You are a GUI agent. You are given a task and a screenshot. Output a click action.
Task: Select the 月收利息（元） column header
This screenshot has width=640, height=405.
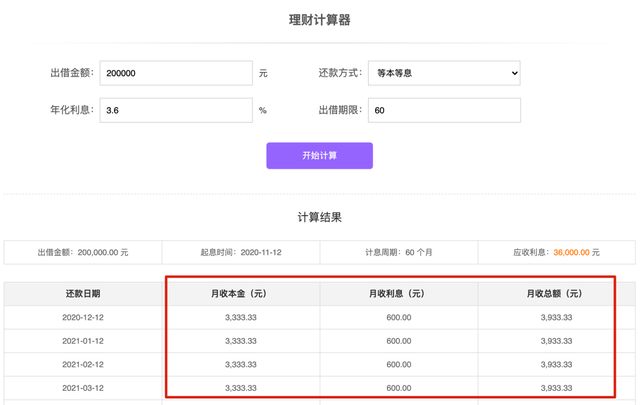pyautogui.click(x=399, y=294)
